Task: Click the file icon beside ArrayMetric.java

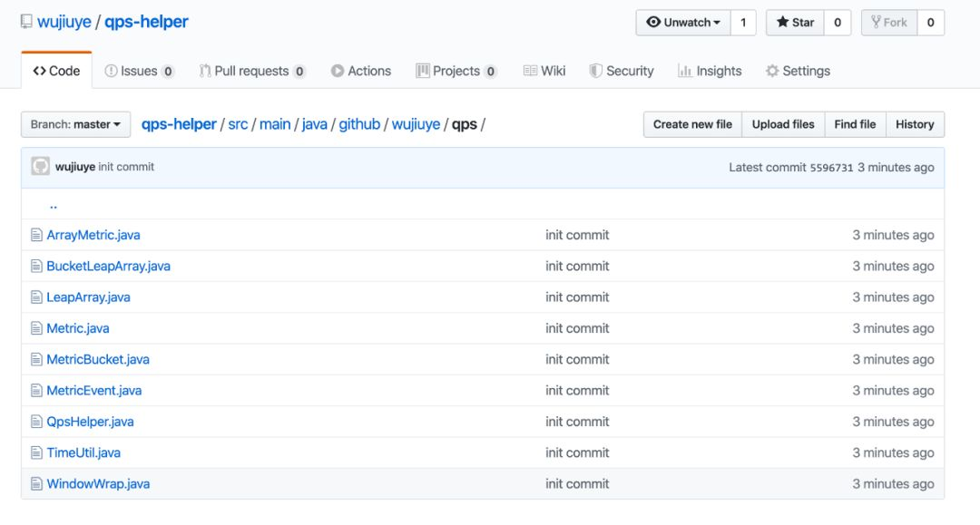Action: click(36, 236)
